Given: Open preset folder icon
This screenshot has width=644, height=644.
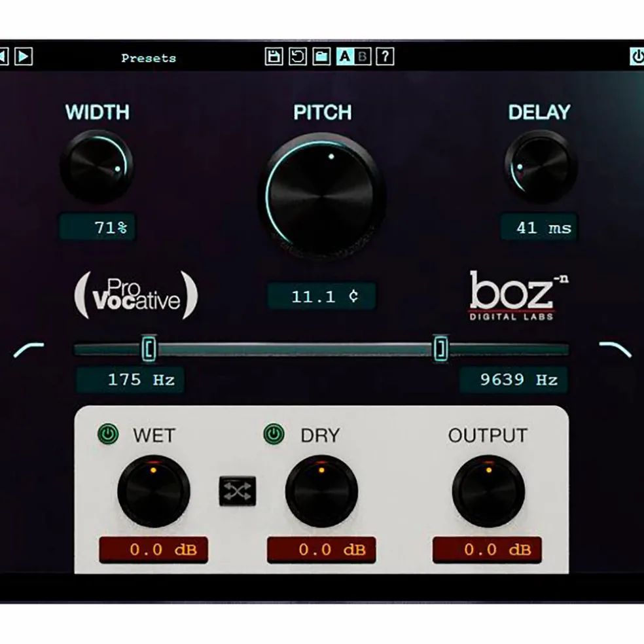Looking at the screenshot, I should pyautogui.click(x=321, y=56).
